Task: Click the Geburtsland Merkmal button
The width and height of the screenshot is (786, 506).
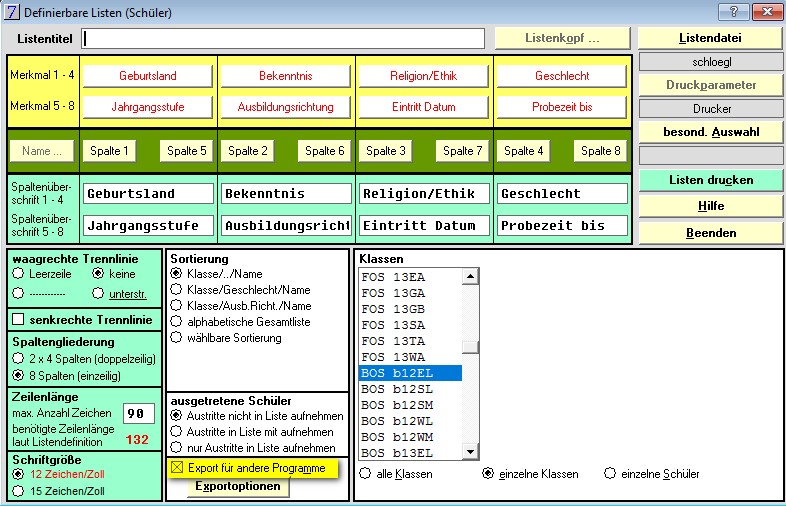Action: coord(147,76)
